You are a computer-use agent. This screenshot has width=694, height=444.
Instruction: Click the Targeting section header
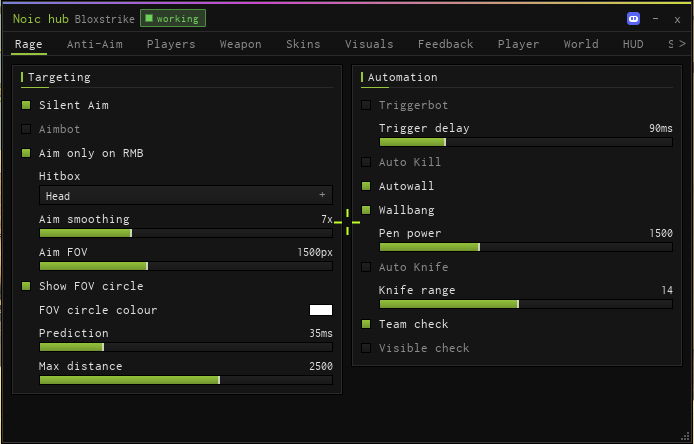click(x=59, y=77)
